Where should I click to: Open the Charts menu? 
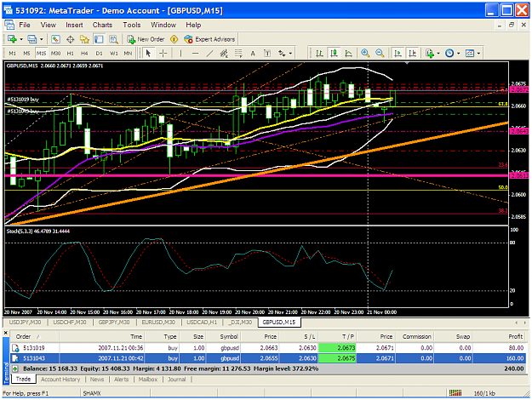[x=102, y=25]
